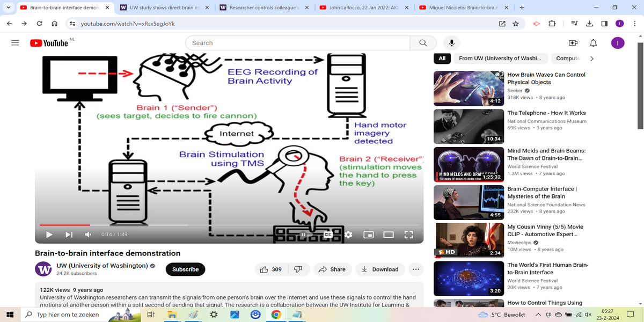644x322 pixels.
Task: Open UW (University of Washington) channel link
Action: (102, 266)
